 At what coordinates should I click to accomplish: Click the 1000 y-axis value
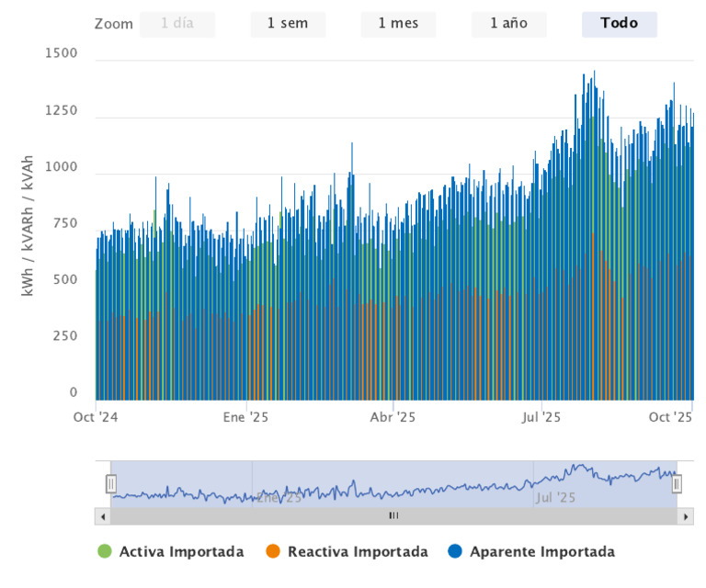point(62,167)
